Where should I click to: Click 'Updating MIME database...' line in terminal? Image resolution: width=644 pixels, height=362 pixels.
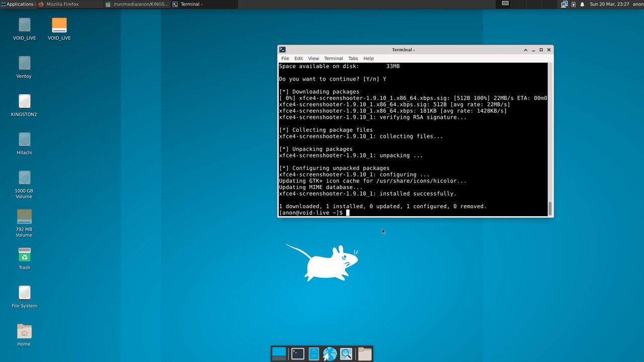click(x=320, y=187)
